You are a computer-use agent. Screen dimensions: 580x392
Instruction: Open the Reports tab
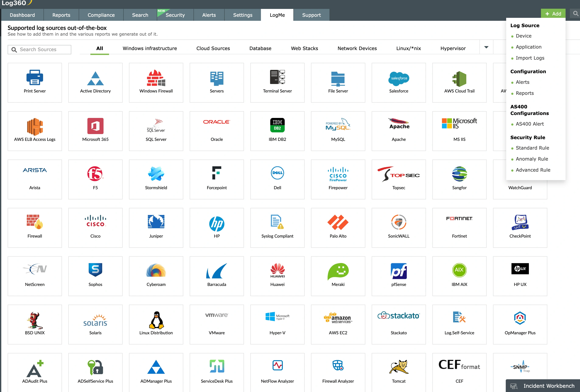pyautogui.click(x=61, y=15)
